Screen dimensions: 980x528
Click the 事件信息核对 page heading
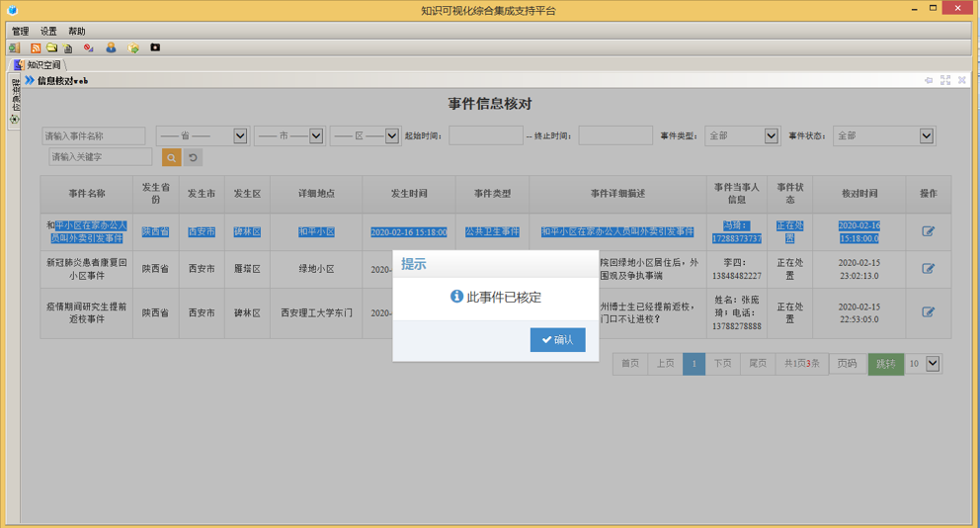(489, 104)
